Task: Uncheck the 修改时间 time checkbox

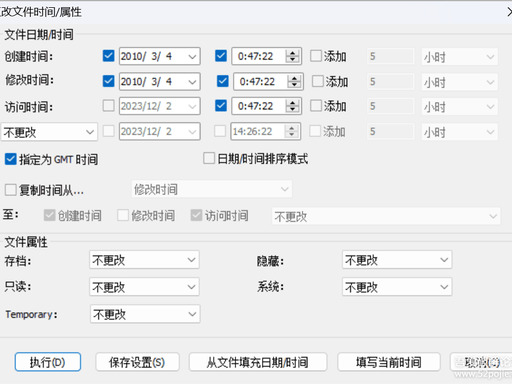Action: (x=222, y=81)
